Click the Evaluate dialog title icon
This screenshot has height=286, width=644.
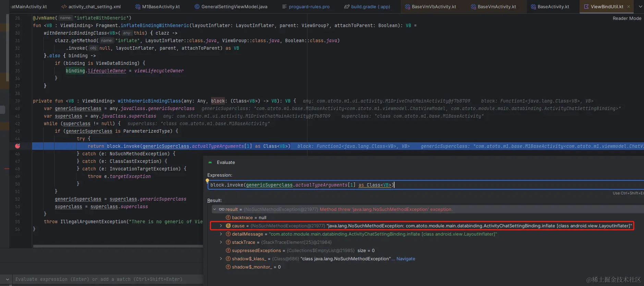(x=210, y=163)
